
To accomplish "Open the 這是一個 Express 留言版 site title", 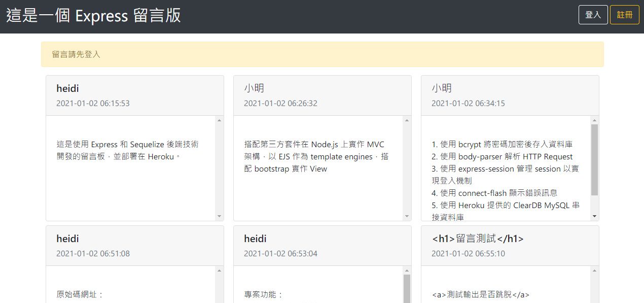I will (x=93, y=16).
